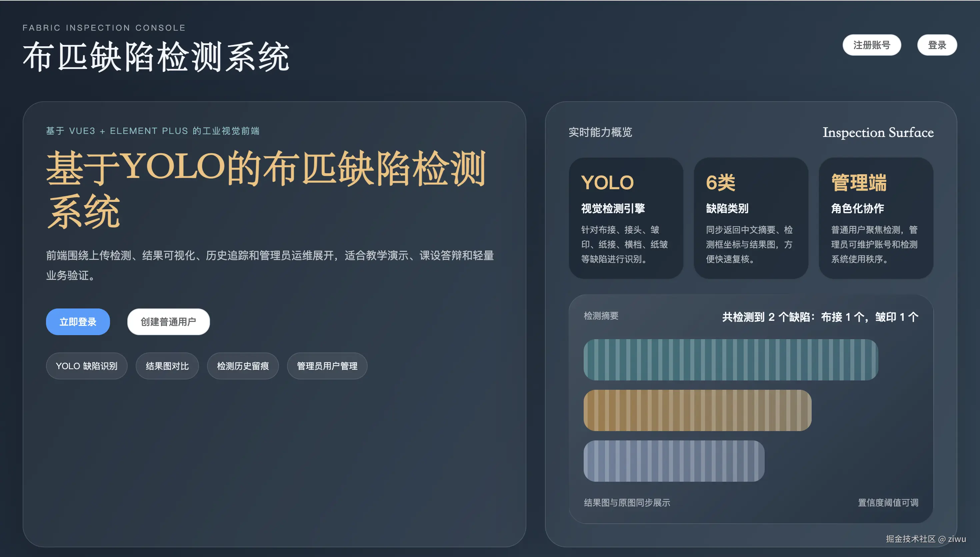Viewport: 980px width, 557px height.
Task: Select 创建普通用户 to create a normal user
Action: 168,321
